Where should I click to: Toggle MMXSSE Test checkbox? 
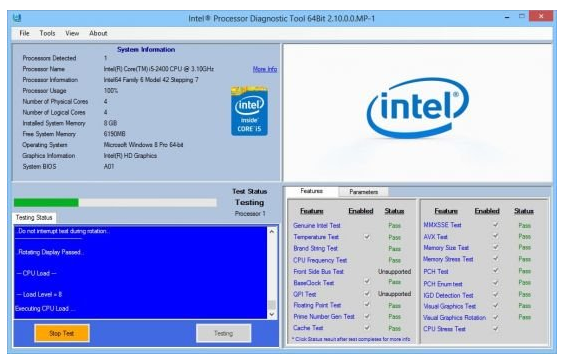pos(495,225)
